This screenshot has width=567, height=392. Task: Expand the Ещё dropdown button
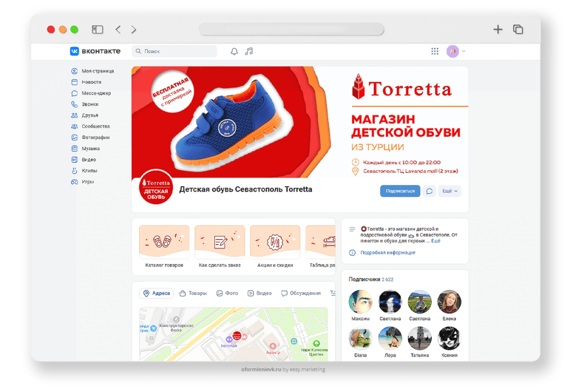(450, 191)
